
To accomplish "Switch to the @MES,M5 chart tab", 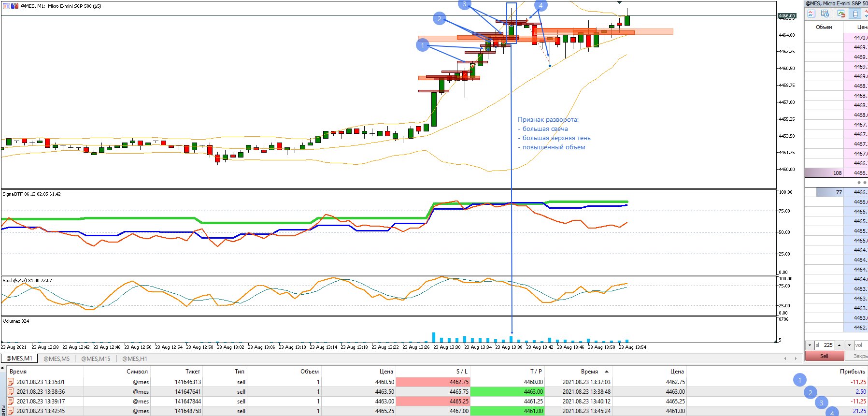I will [x=57, y=359].
